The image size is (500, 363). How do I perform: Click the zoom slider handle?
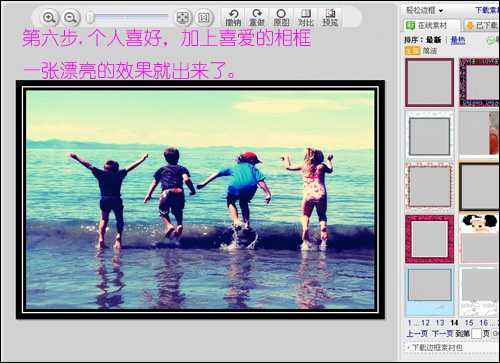click(90, 17)
